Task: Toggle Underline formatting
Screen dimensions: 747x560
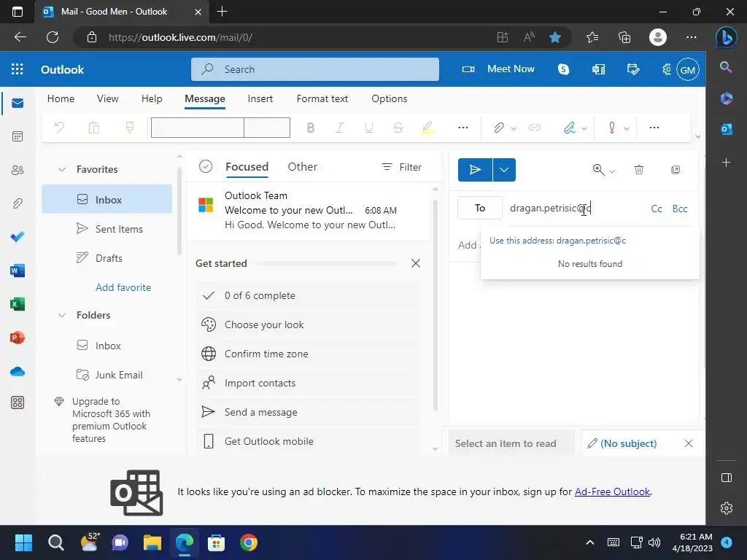Action: (368, 128)
